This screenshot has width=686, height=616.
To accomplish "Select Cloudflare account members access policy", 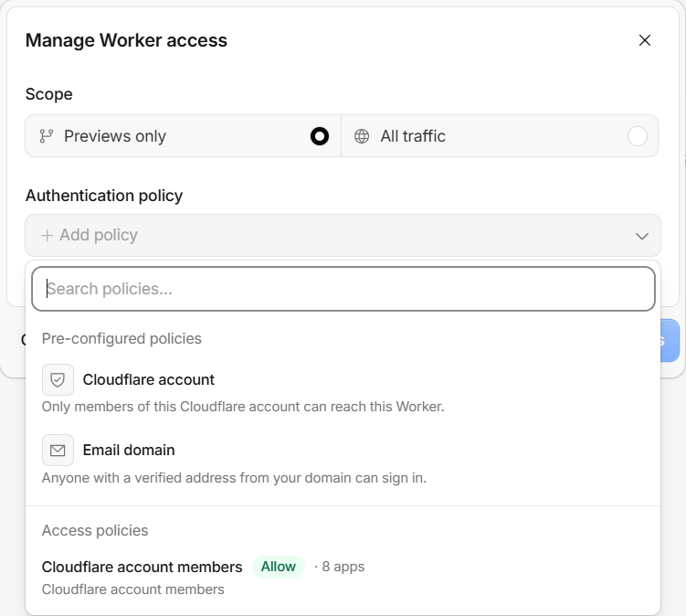I will click(343, 577).
